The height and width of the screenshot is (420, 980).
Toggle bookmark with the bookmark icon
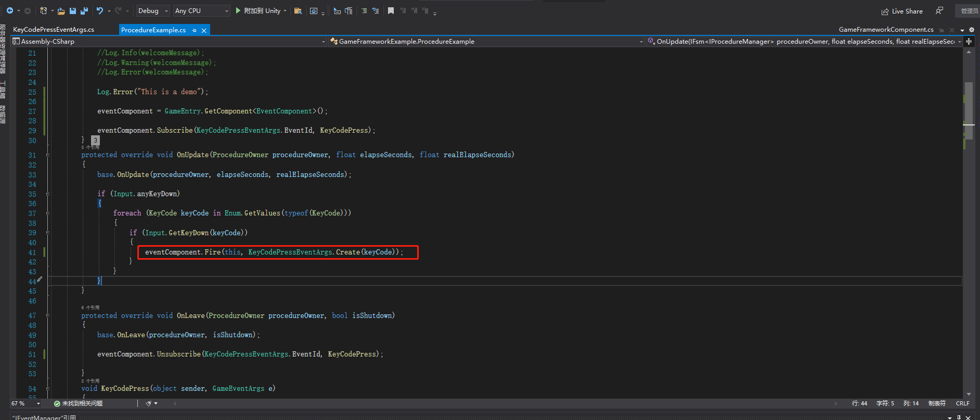pyautogui.click(x=391, y=10)
